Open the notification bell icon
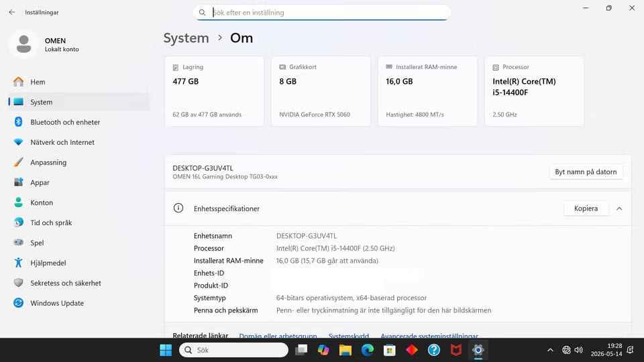Screen dimensions: 644x362 point(630,350)
